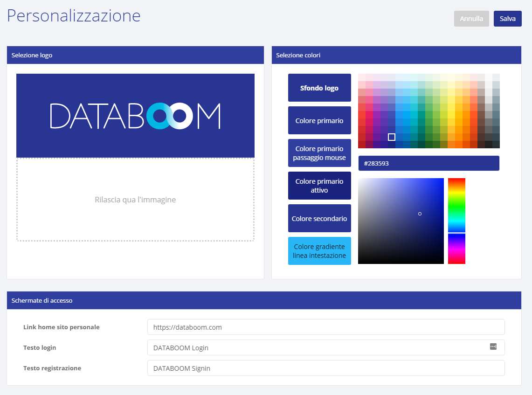The width and height of the screenshot is (532, 395).
Task: Click the Selezione colori panel header
Action: click(x=396, y=55)
